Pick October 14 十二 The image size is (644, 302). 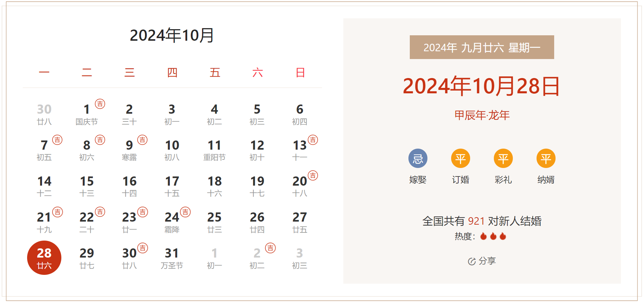point(44,186)
